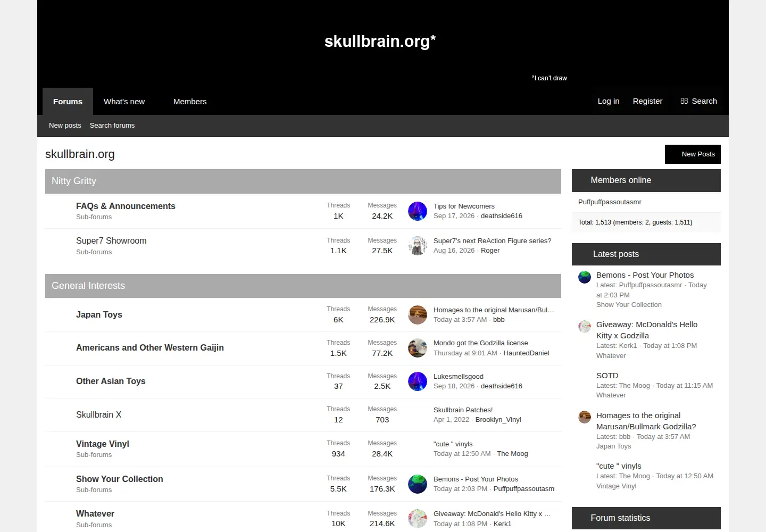This screenshot has width=766, height=532.
Task: Expand Sub-forums under Show Your Collection
Action: 94,490
